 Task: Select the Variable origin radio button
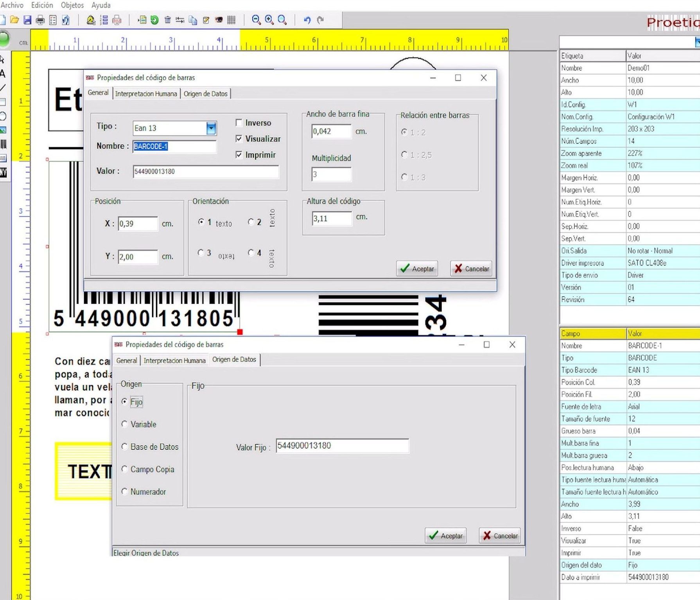125,424
